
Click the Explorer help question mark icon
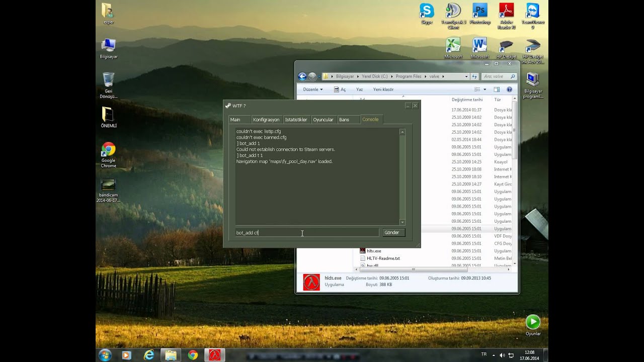tap(509, 89)
